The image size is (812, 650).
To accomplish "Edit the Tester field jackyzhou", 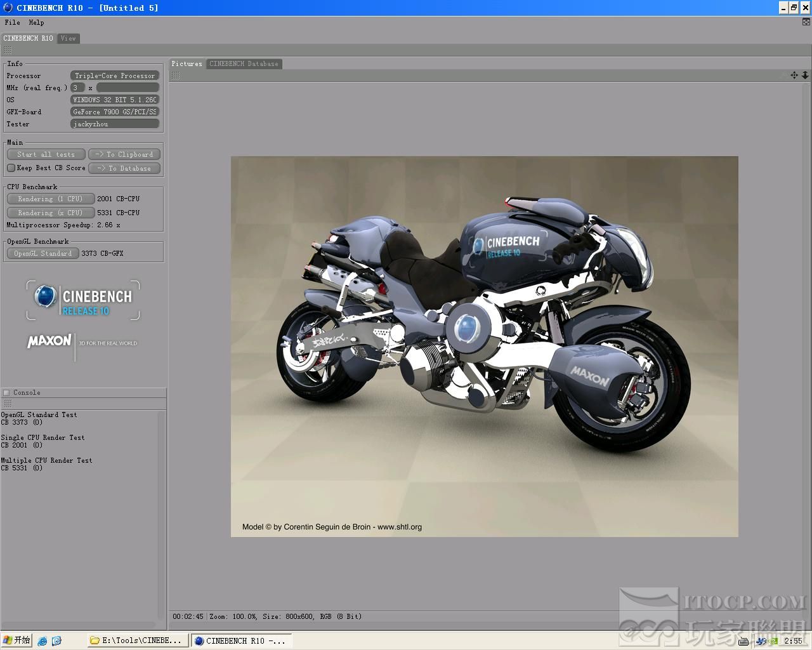I will click(115, 124).
